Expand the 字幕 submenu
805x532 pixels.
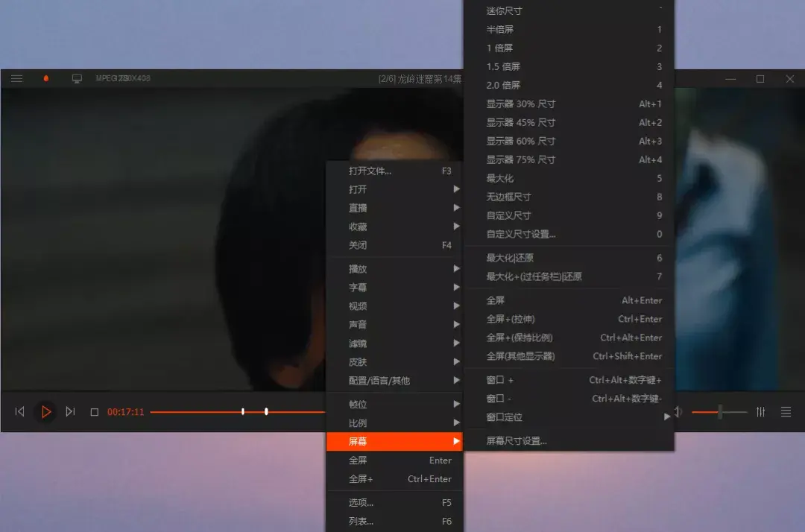pyautogui.click(x=394, y=288)
